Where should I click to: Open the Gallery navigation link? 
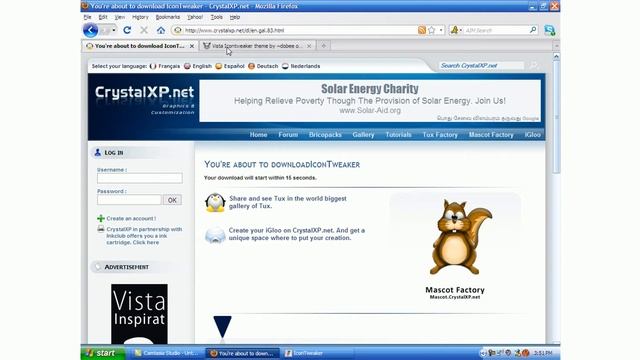[363, 135]
